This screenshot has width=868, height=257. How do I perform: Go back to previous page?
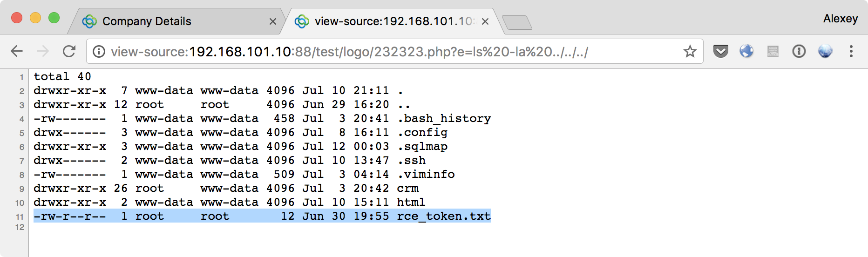(x=17, y=51)
